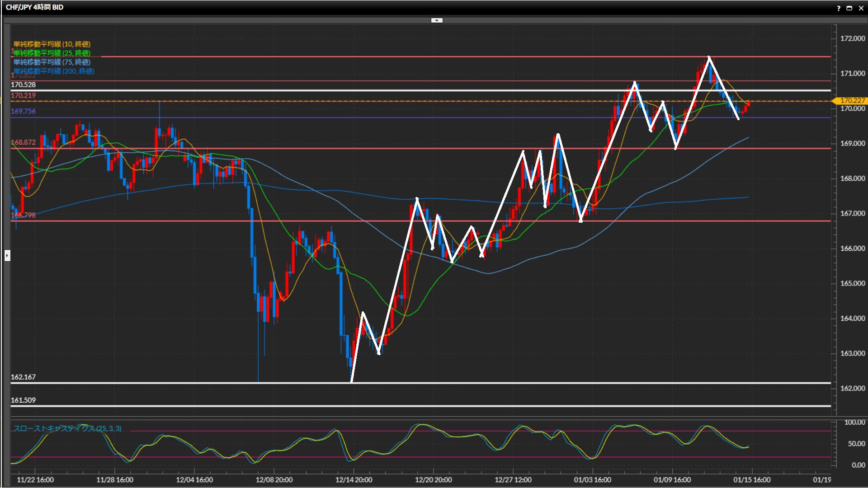Expand the left side panel arrow
The image size is (868, 488).
click(x=7, y=256)
